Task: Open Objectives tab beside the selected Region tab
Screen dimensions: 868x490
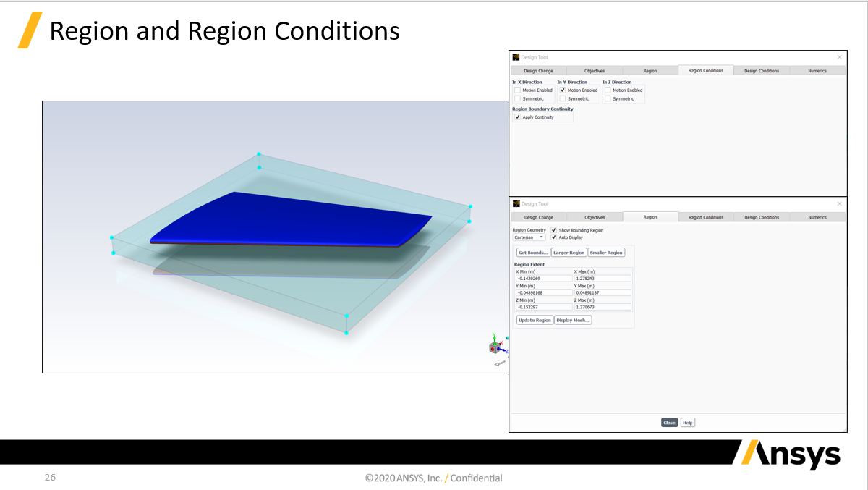Action: (595, 217)
